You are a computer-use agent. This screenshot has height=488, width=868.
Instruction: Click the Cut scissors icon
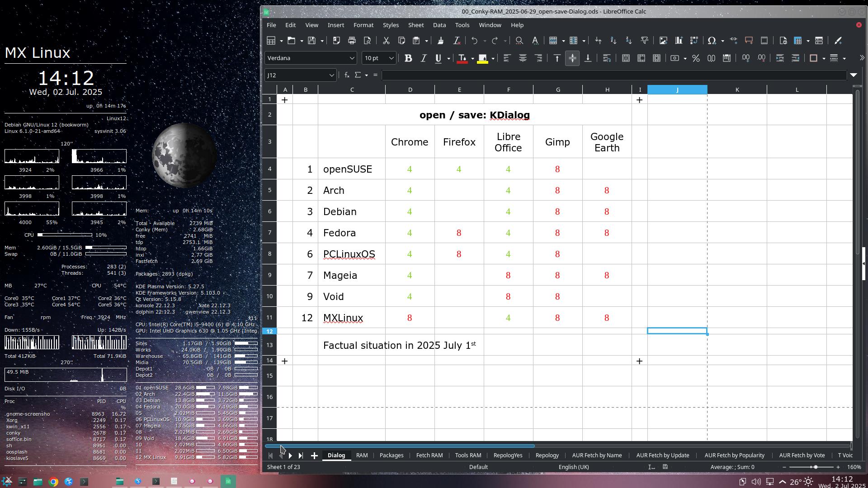386,41
